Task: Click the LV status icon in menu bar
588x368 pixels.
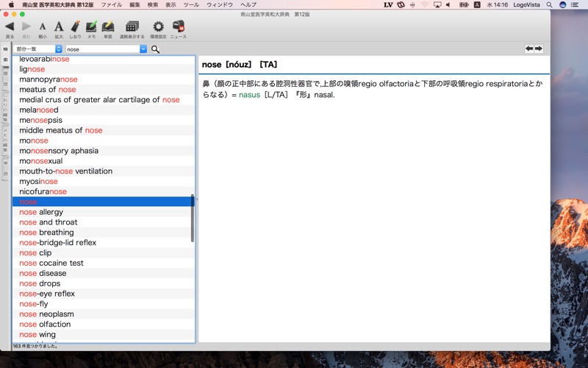Action: 388,5
